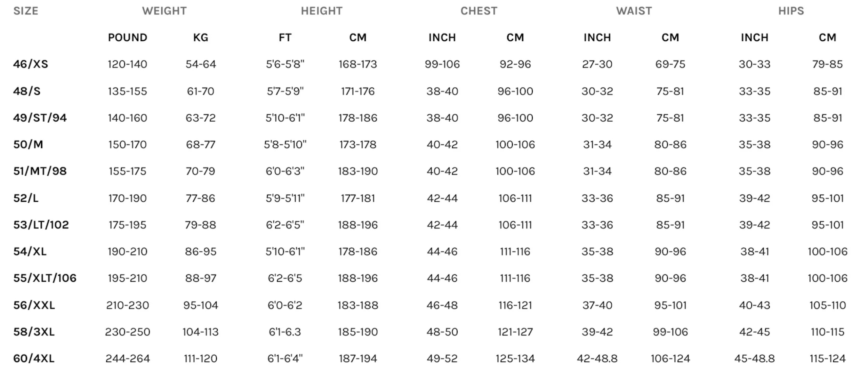This screenshot has width=868, height=380.
Task: Click the 42-48.8 waist inch cell
Action: point(597,358)
